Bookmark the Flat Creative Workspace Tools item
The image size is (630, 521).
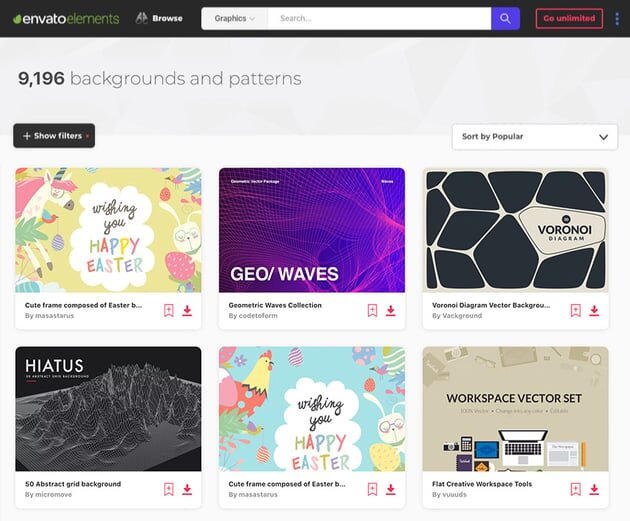575,489
